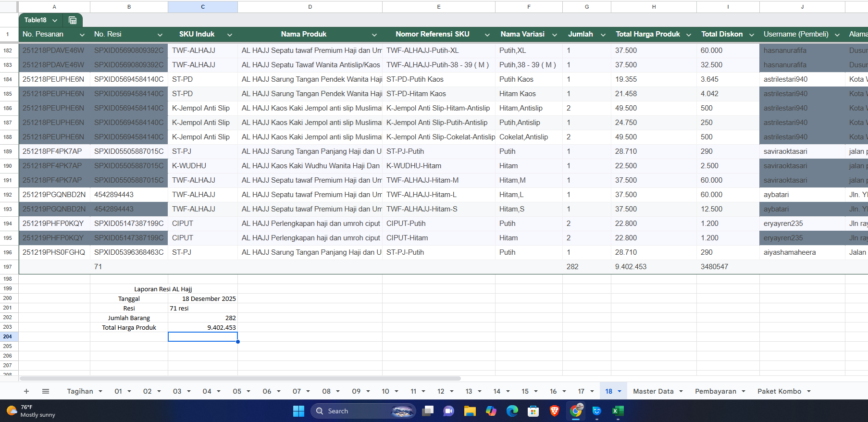Open the SKU Induk column filter dropdown

pos(230,35)
